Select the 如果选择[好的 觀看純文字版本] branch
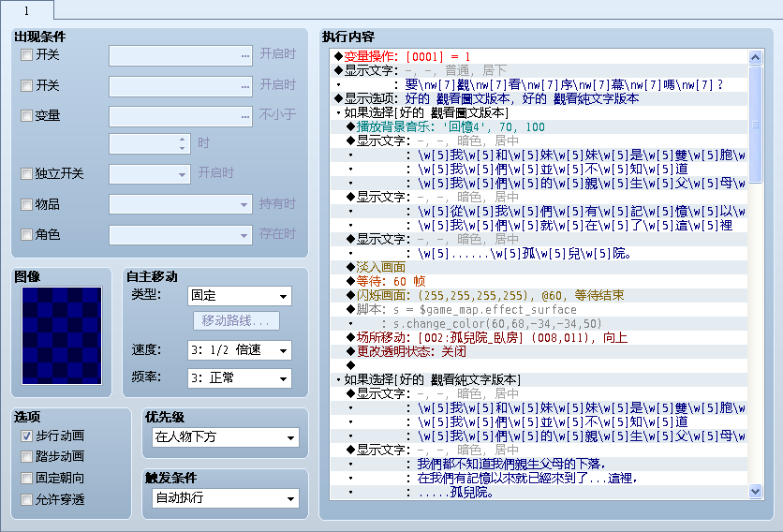The height and width of the screenshot is (532, 783). pyautogui.click(x=539, y=379)
